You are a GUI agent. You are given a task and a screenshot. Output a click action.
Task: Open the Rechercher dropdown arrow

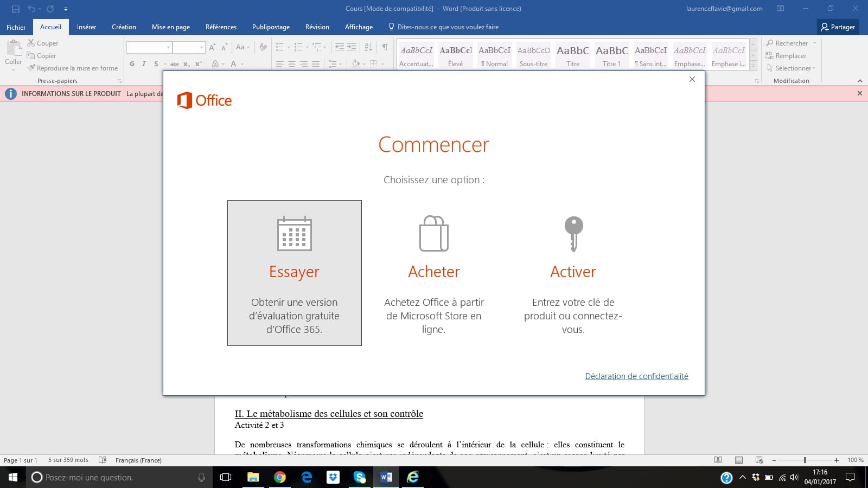click(x=814, y=43)
